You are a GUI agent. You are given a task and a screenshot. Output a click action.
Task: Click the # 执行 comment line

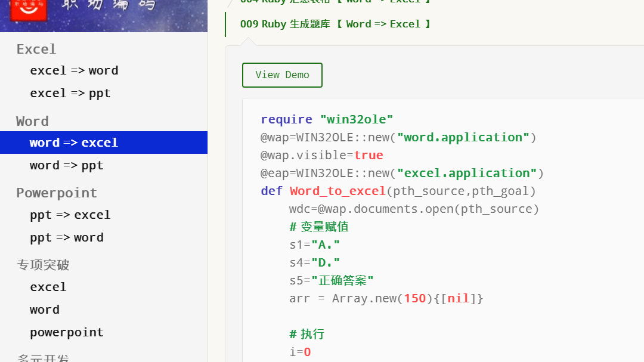pyautogui.click(x=307, y=334)
